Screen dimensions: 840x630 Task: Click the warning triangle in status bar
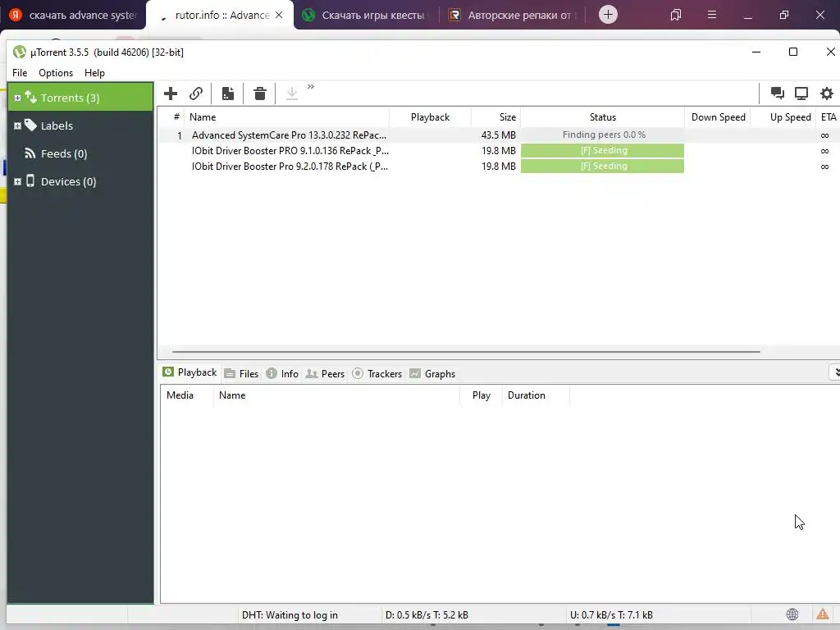click(x=822, y=614)
